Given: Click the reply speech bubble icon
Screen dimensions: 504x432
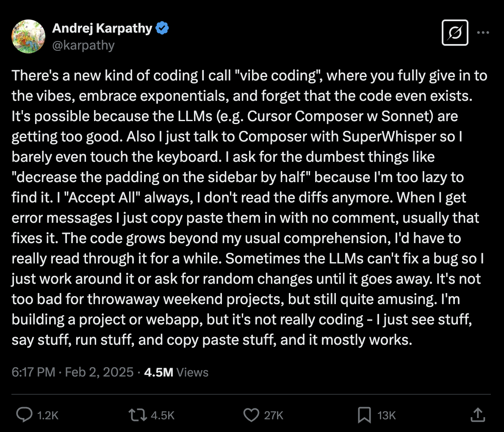Looking at the screenshot, I should click(25, 415).
